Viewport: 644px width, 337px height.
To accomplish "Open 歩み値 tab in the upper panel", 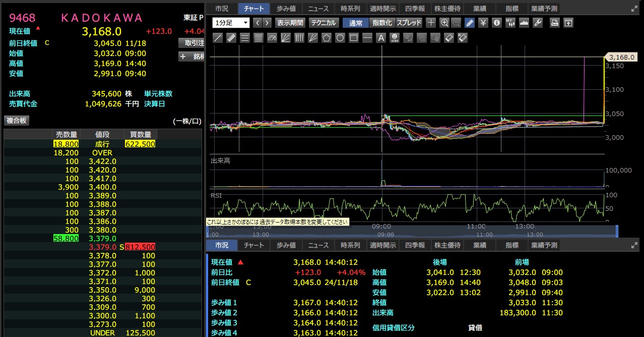I will coord(286,9).
